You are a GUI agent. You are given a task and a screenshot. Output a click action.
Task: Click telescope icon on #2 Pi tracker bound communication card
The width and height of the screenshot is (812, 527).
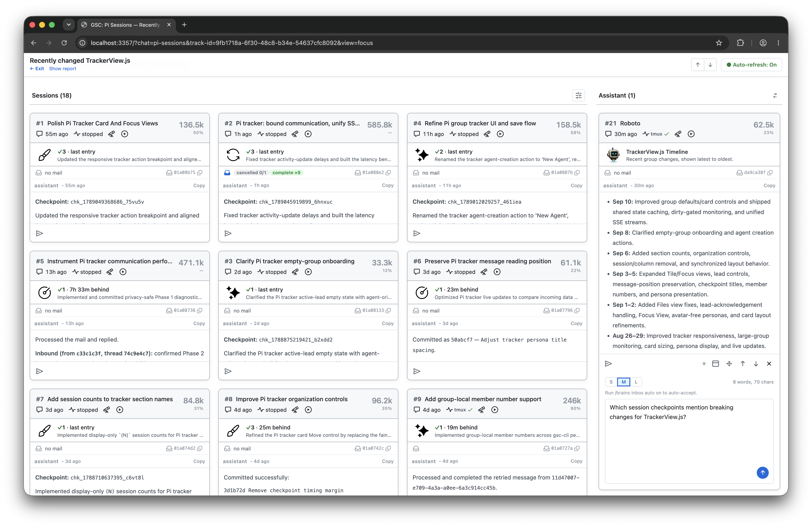[x=295, y=134]
